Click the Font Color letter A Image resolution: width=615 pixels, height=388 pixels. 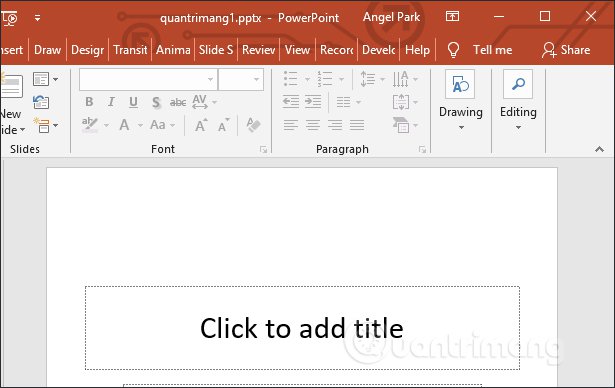[x=124, y=125]
